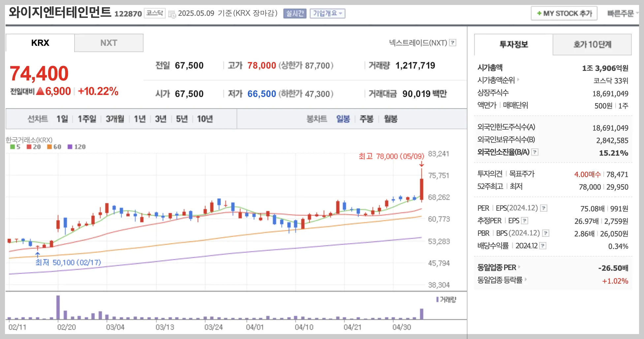Viewport: 644px width, 339px height.
Task: Click the purple 120-day moving average swatch
Action: [x=70, y=147]
